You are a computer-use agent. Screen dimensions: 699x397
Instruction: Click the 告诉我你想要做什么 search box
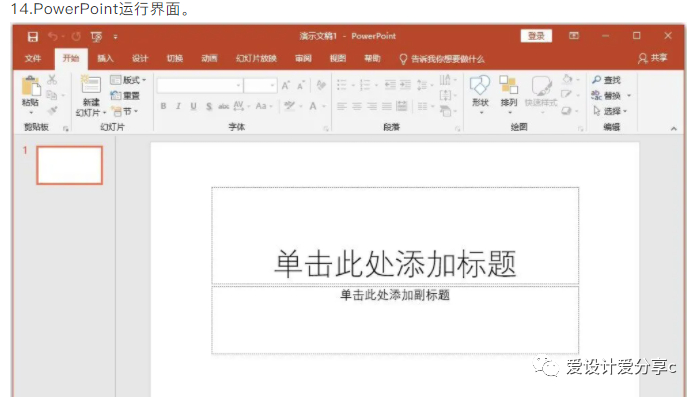pyautogui.click(x=441, y=59)
